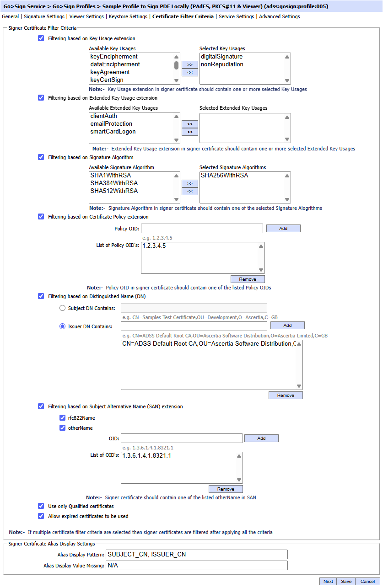Remove Key Usage using << button
This screenshot has width=383, height=588.
189,73
